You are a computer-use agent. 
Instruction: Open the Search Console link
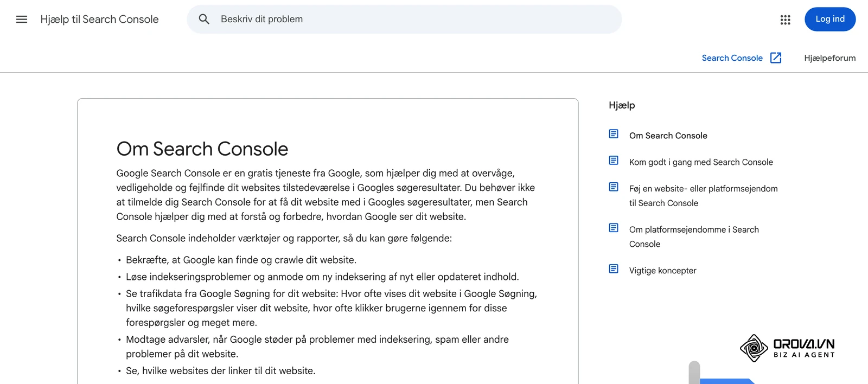tap(732, 58)
